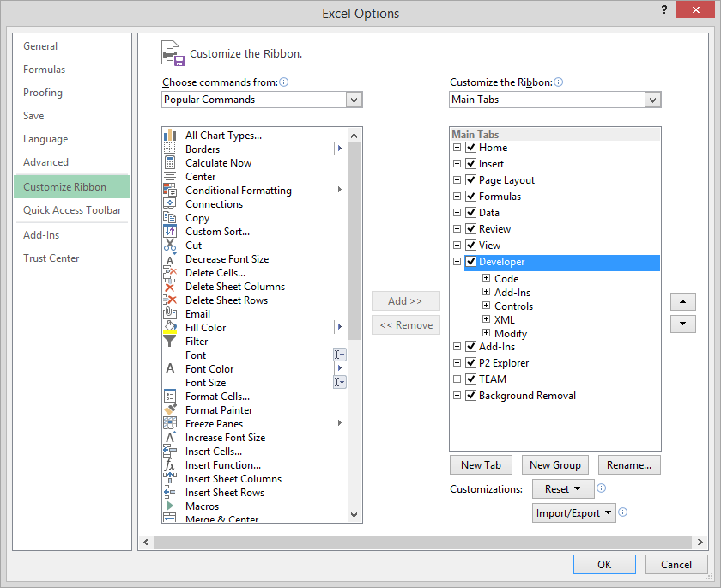Select the Cut scissors icon
The height and width of the screenshot is (588, 721).
click(169, 246)
